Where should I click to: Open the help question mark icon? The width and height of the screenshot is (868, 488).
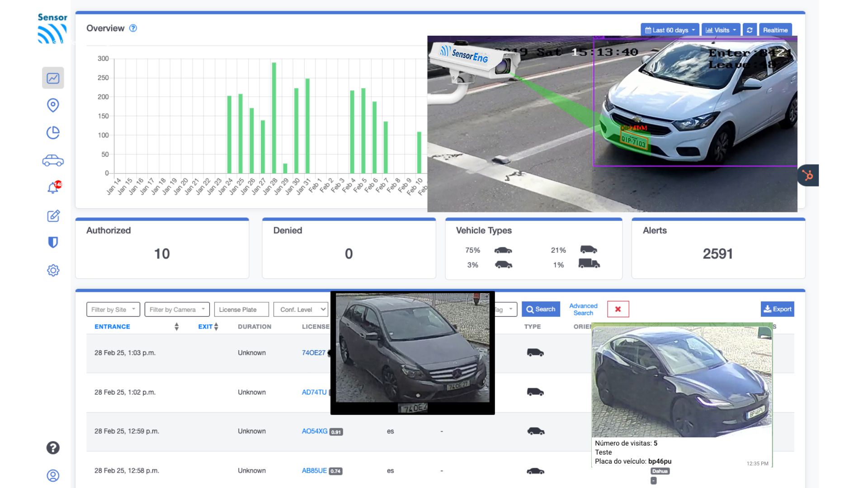pos(53,448)
